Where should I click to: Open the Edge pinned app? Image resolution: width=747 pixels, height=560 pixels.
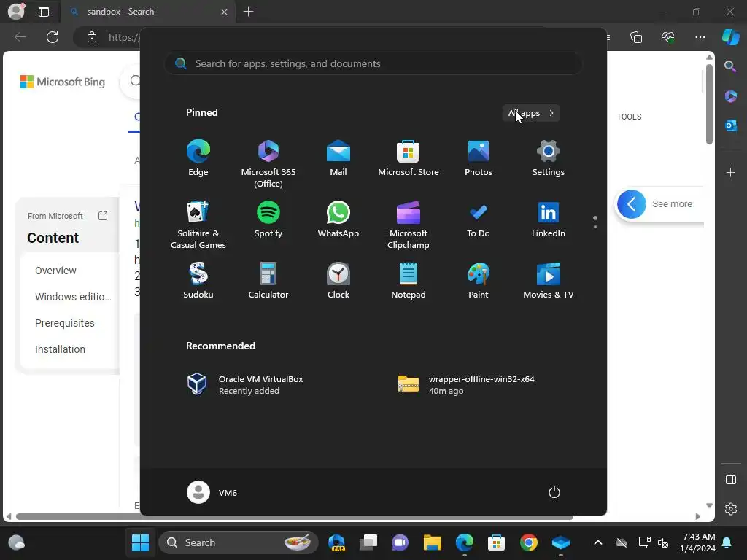(198, 158)
